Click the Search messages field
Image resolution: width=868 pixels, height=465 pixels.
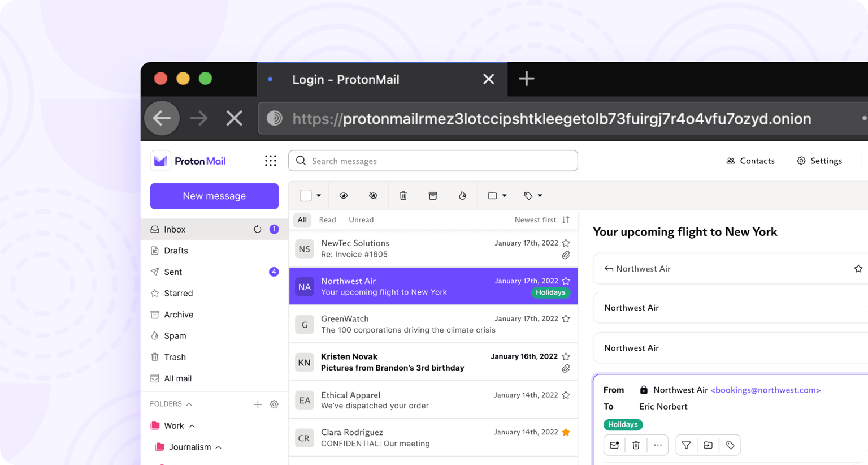click(x=433, y=161)
